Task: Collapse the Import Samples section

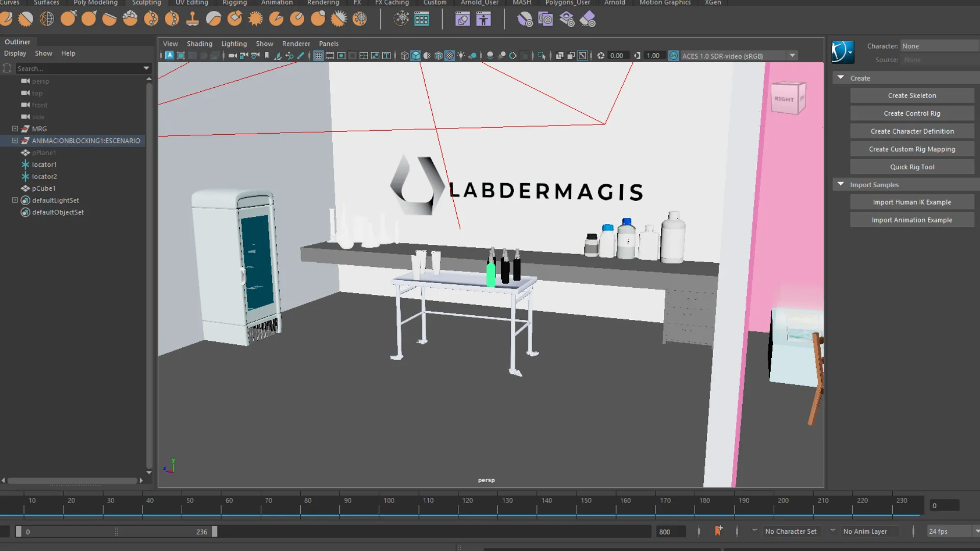Action: pos(841,184)
